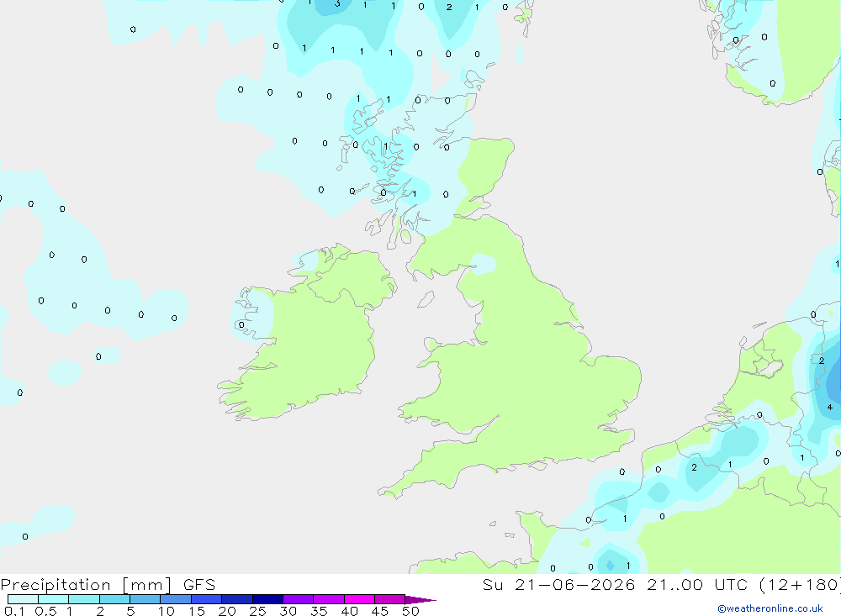Click the '0.1' legend label

[x=14, y=611]
